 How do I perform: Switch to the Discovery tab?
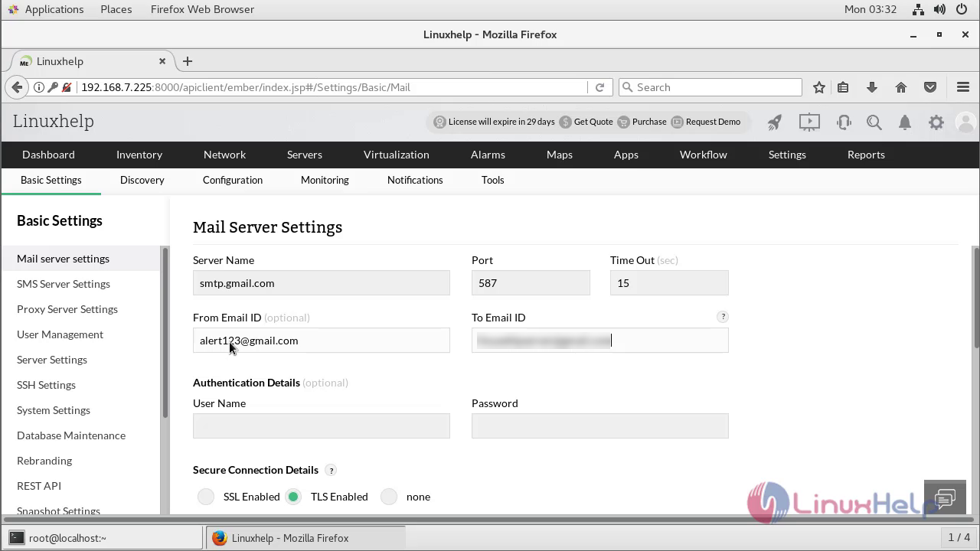[142, 180]
